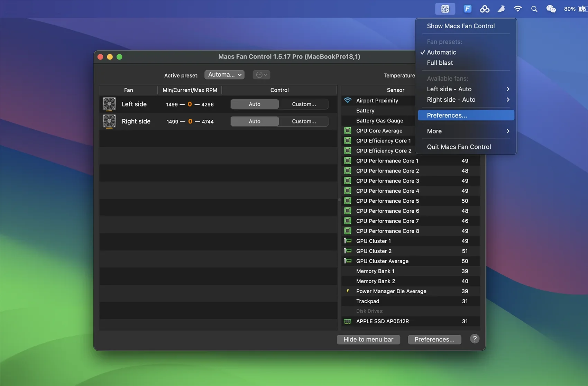Click the GPU Cluster 2 card icon
This screenshot has width=588, height=386.
coord(348,251)
